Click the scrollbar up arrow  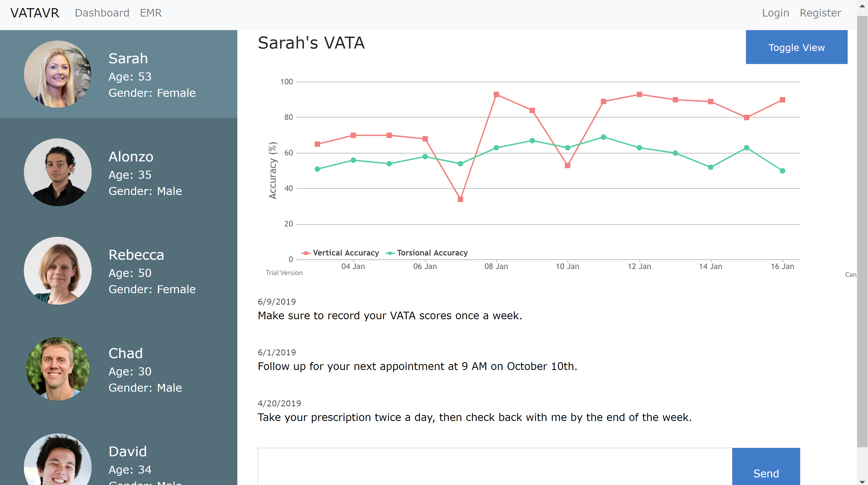tap(862, 5)
